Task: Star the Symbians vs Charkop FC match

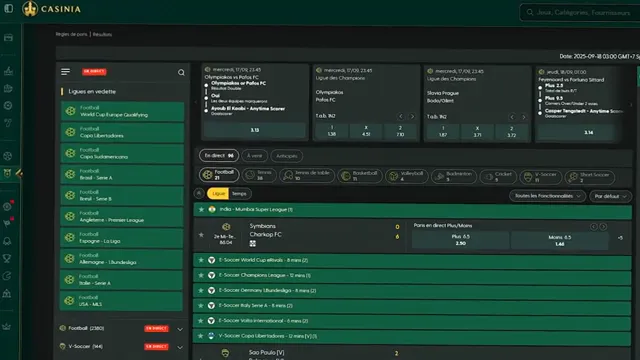Action: [x=201, y=235]
